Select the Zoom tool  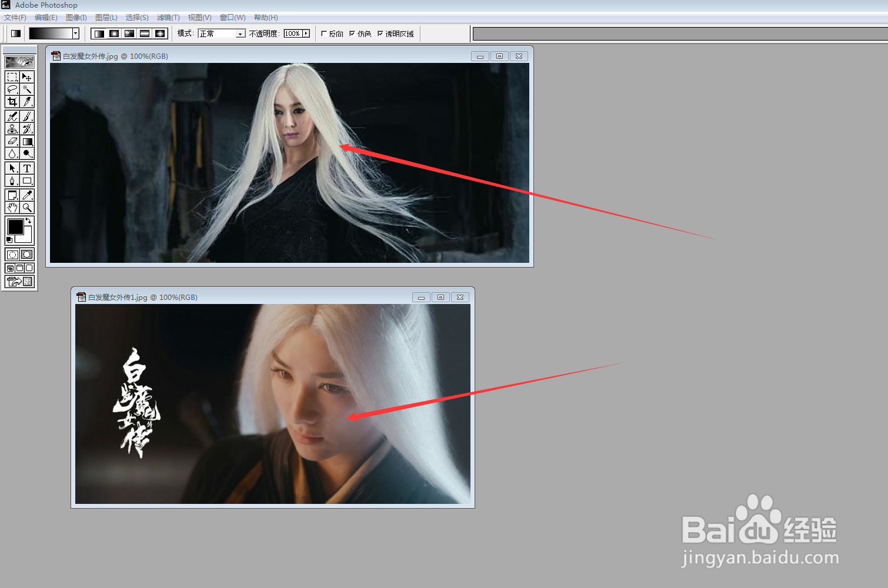(x=27, y=208)
